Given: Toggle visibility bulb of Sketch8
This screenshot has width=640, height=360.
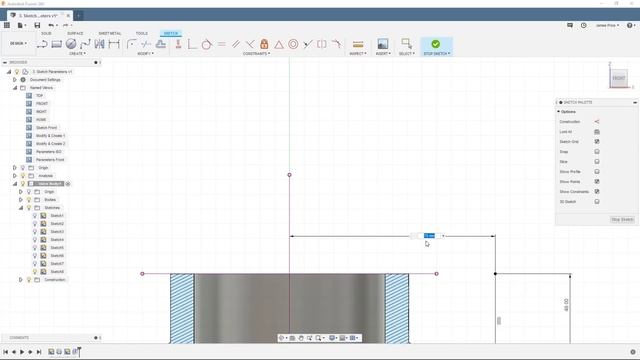Looking at the screenshot, I should tap(35, 271).
